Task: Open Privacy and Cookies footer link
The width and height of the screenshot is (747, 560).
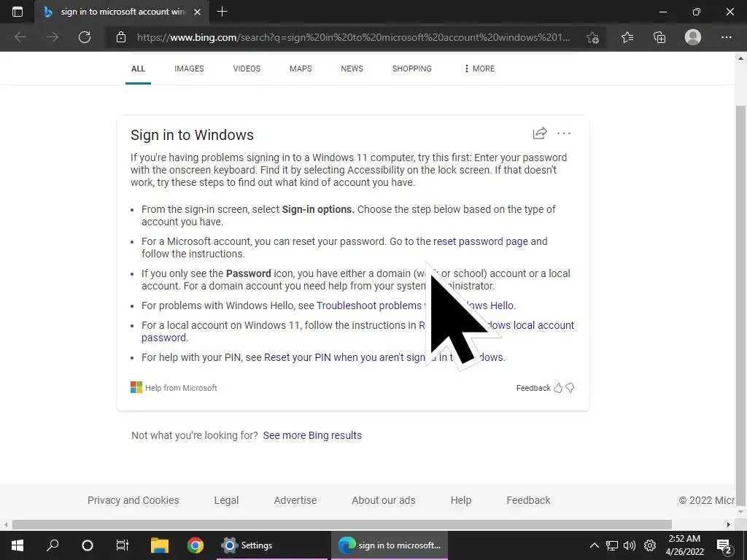Action: tap(133, 500)
